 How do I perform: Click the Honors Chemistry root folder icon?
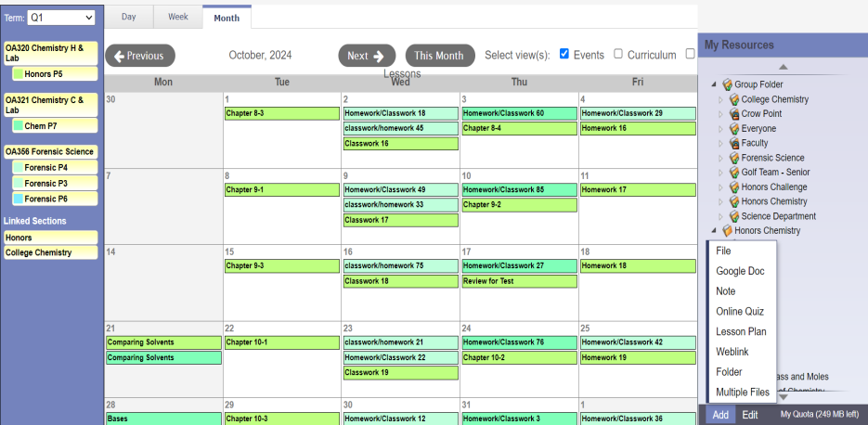tap(727, 231)
